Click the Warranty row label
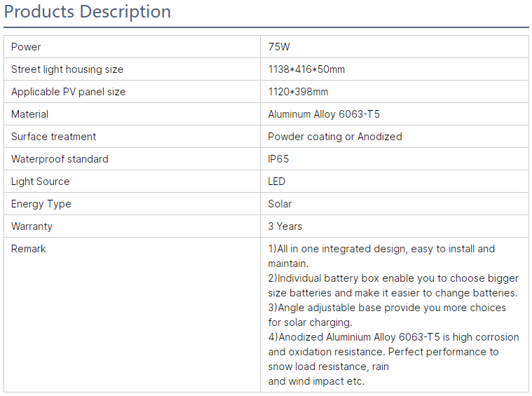 [32, 226]
